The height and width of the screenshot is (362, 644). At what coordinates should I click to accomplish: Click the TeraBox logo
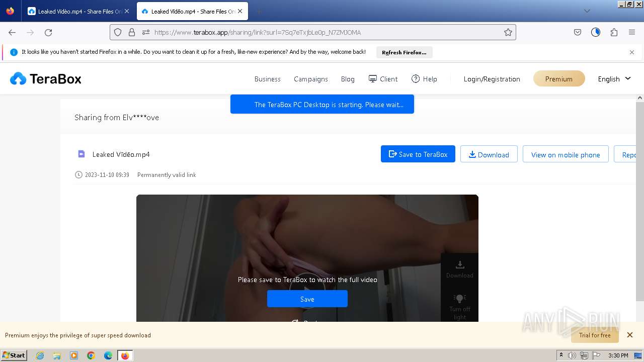click(45, 79)
